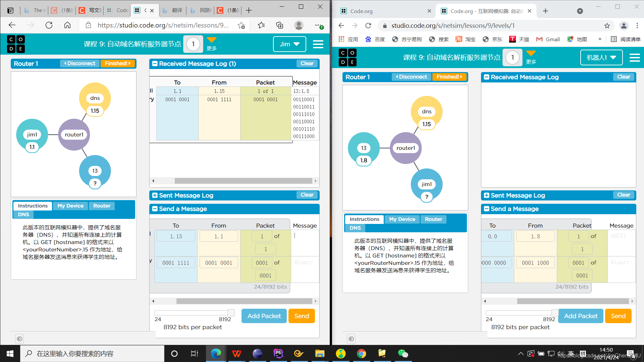Open hamburger menu in left Code.org header

click(x=318, y=44)
